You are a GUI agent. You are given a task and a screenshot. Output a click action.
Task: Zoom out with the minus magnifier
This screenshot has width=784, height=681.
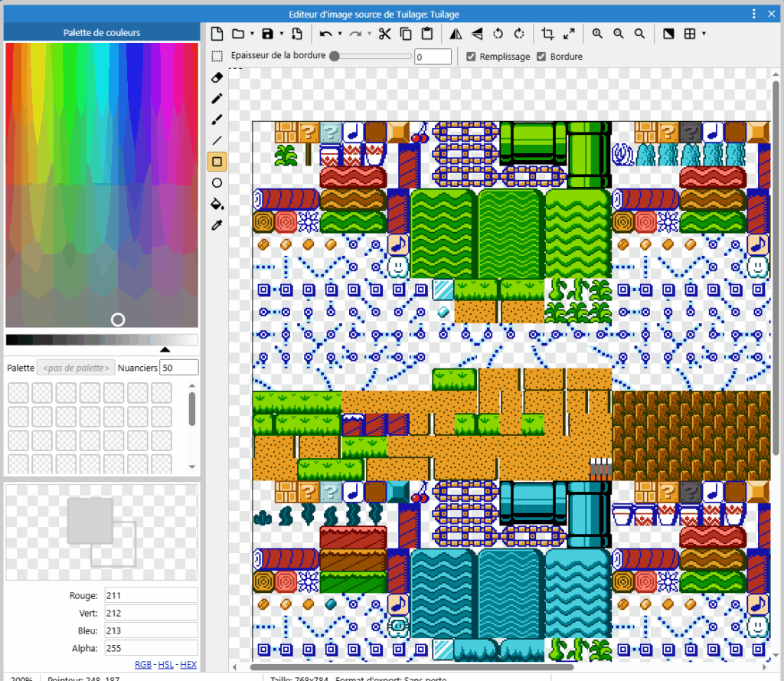pyautogui.click(x=619, y=34)
